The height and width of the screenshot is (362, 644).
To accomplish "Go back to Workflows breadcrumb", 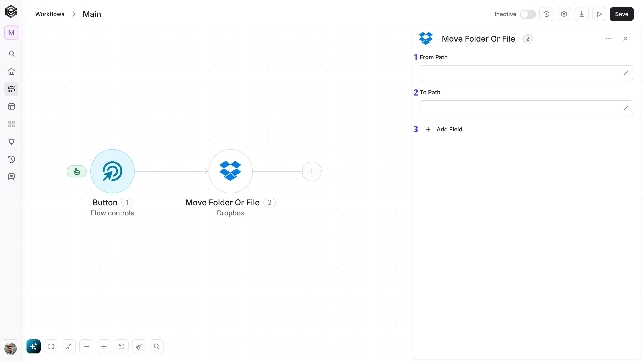I will 50,14.
